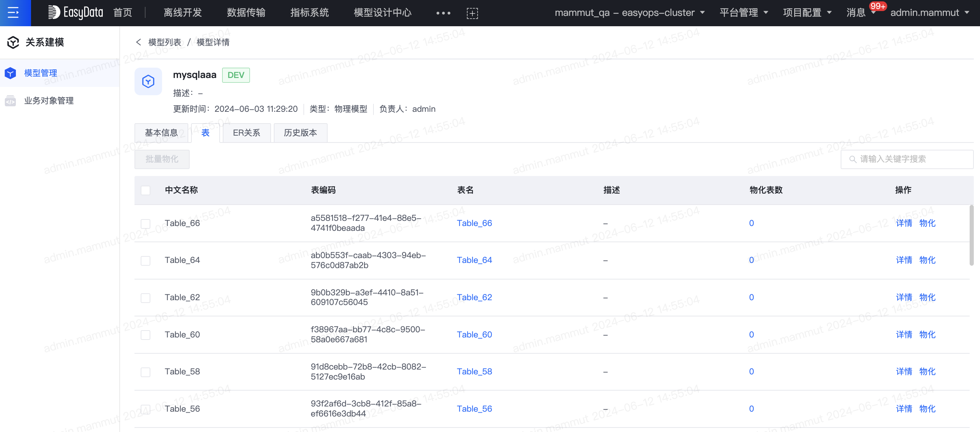
Task: Focus the keyword search input field
Action: (907, 159)
